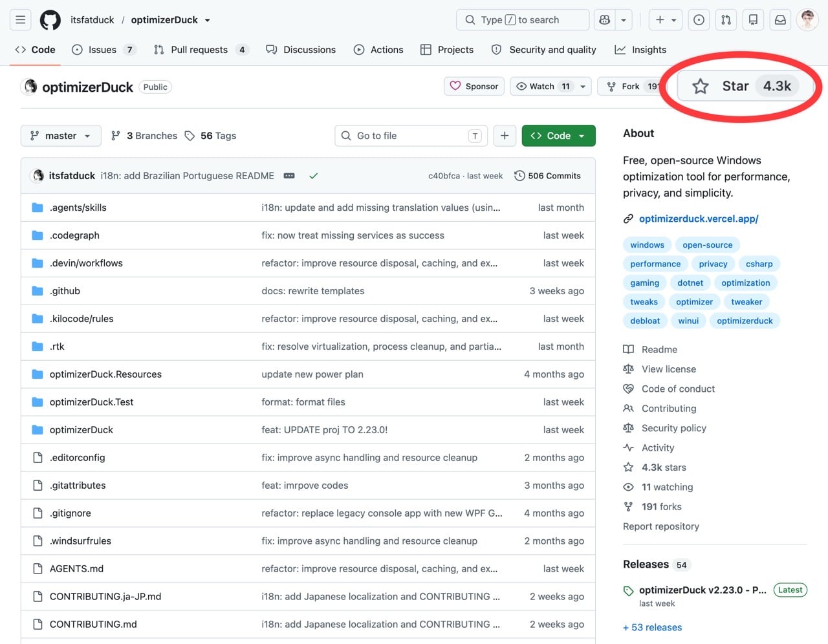
Task: Go to GitHub home via Octocat logo
Action: coord(50,20)
